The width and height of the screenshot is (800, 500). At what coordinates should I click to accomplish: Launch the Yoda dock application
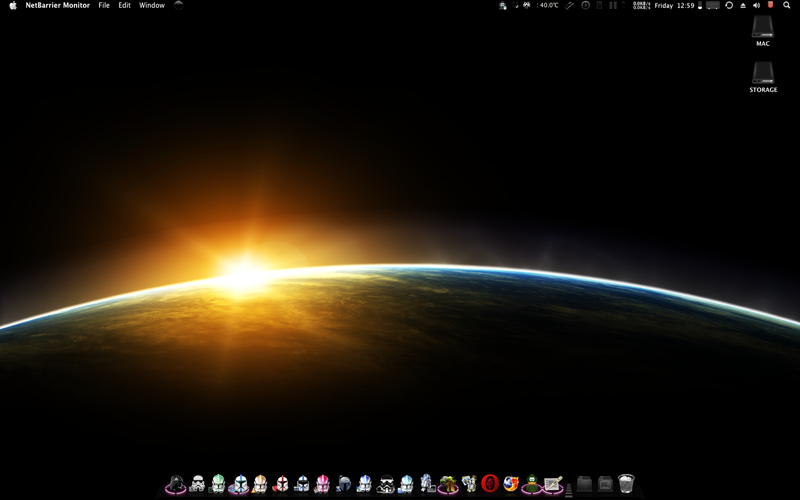point(448,484)
